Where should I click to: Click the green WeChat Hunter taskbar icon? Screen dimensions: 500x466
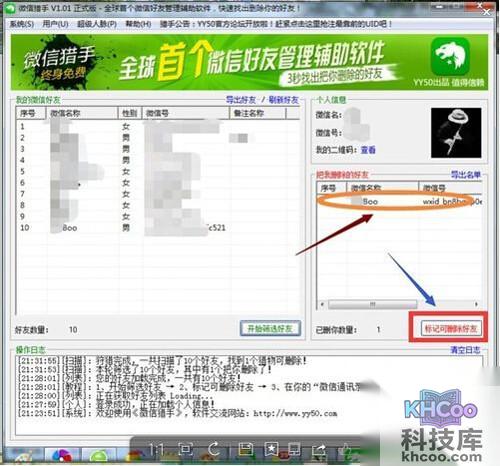pos(99,457)
